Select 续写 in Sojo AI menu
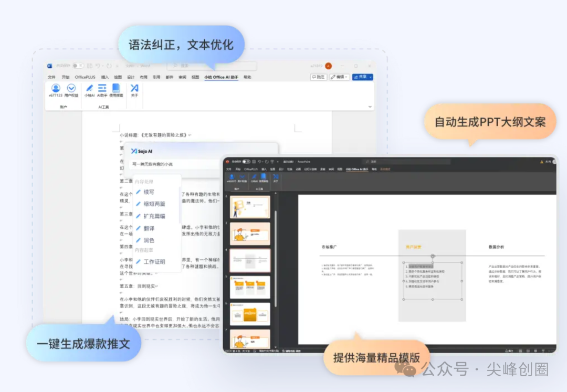The image size is (567, 392). (149, 192)
